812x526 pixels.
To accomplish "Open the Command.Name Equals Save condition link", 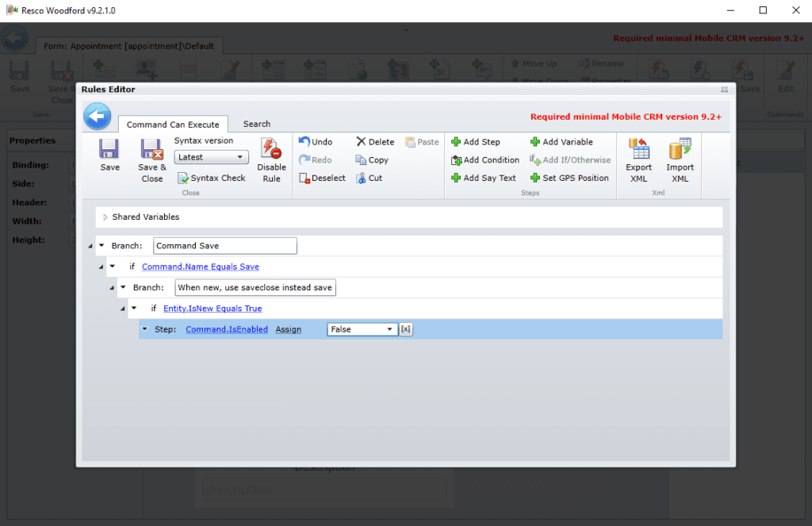I will [x=200, y=267].
